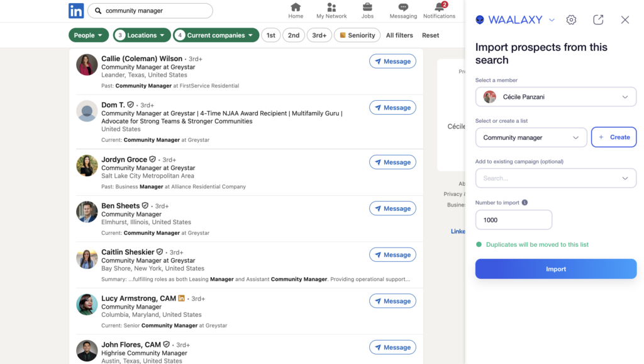Screen dimensions: 644x364
Task: Click the blue Import button
Action: coord(556,269)
